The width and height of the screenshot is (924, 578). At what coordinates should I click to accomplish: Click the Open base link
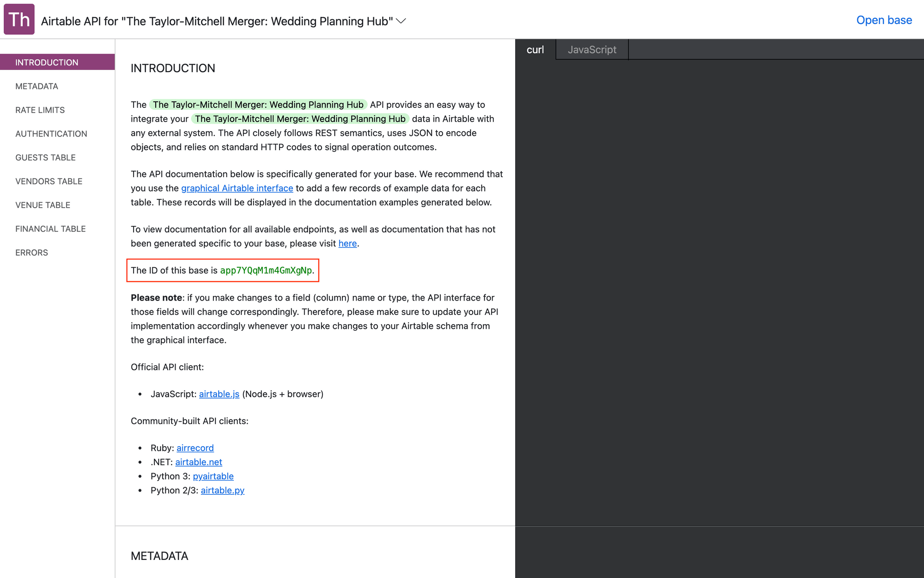click(x=884, y=20)
